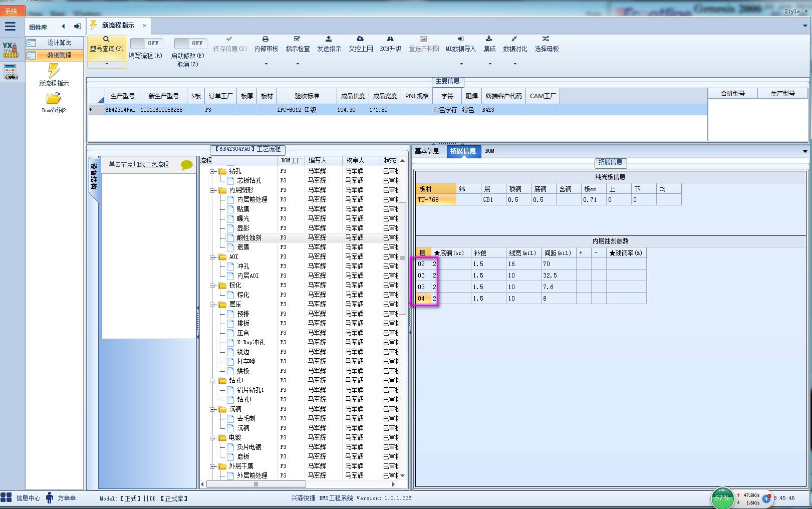The height and width of the screenshot is (509, 812).
Task: Select the X-Ray冲孔 tree item
Action: point(251,343)
